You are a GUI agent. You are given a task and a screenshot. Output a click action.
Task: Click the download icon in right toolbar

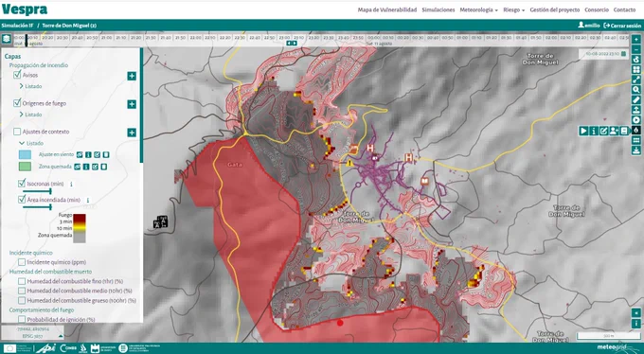point(635,150)
